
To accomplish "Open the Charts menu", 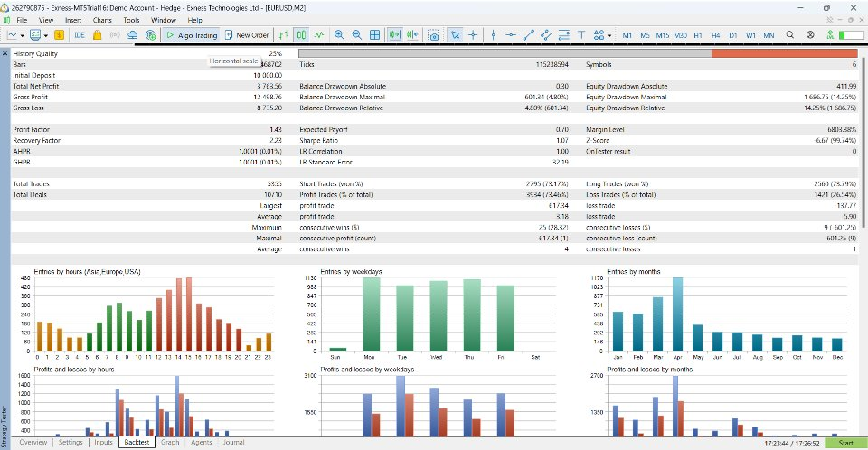I will click(x=102, y=20).
